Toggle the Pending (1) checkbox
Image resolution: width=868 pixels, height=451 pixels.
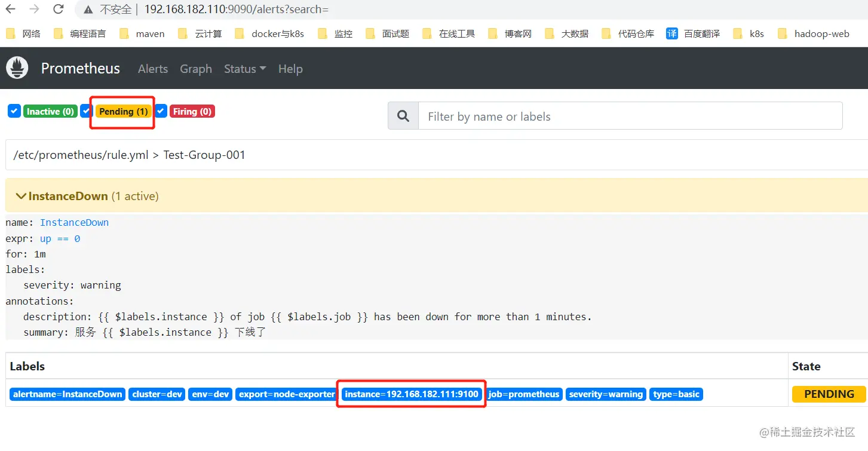[x=87, y=111]
